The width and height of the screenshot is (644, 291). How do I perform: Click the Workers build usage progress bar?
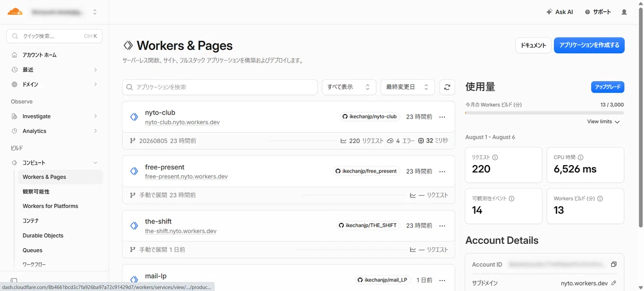click(x=545, y=113)
